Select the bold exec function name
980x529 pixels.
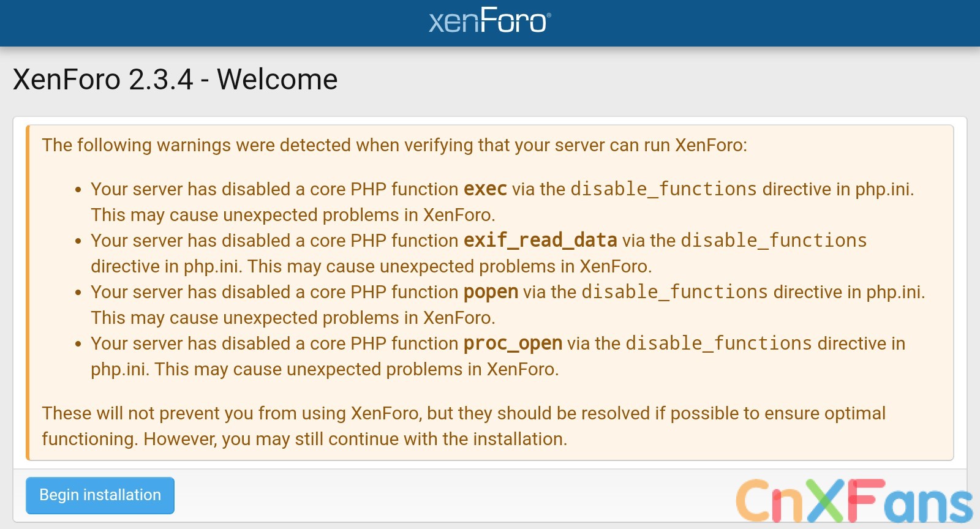(x=485, y=189)
